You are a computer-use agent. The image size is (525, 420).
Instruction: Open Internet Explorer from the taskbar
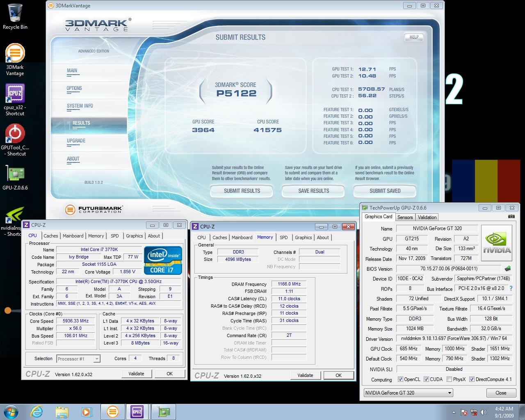tap(37, 411)
